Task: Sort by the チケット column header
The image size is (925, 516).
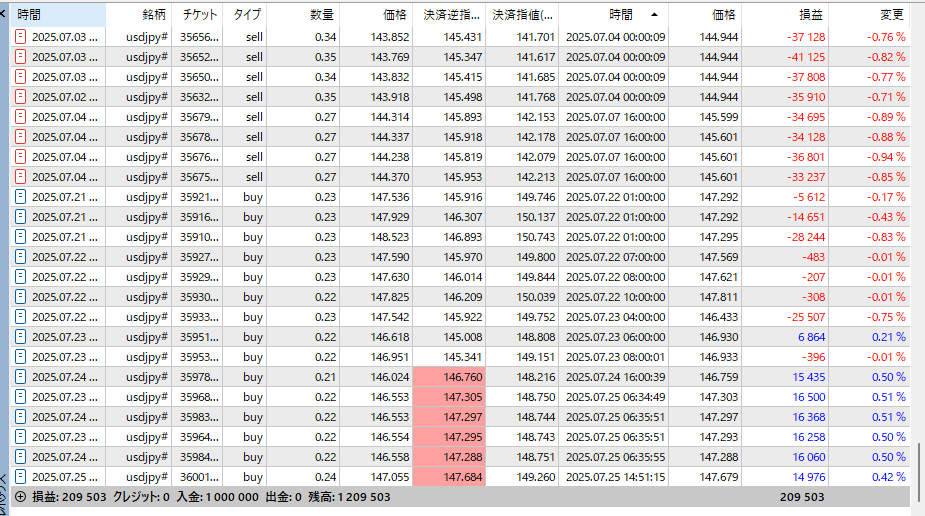Action: (x=197, y=15)
